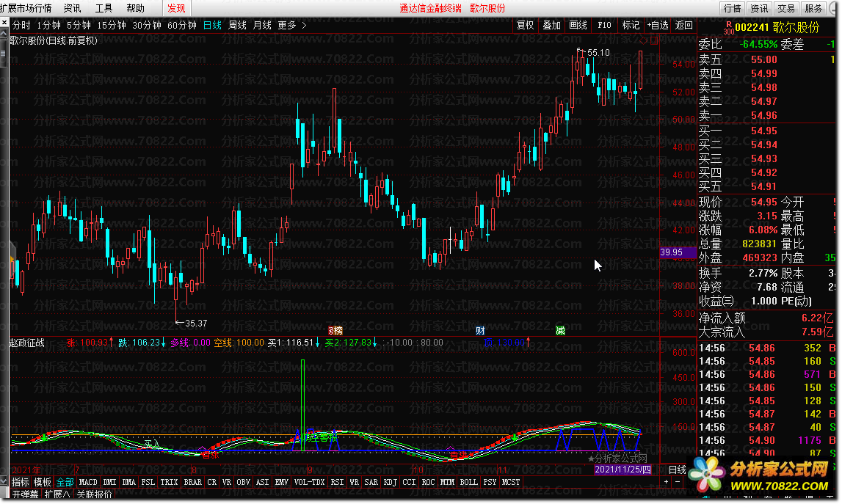This screenshot has width=842, height=504.
Task: Select the 5分钟 timeframe
Action: (79, 25)
